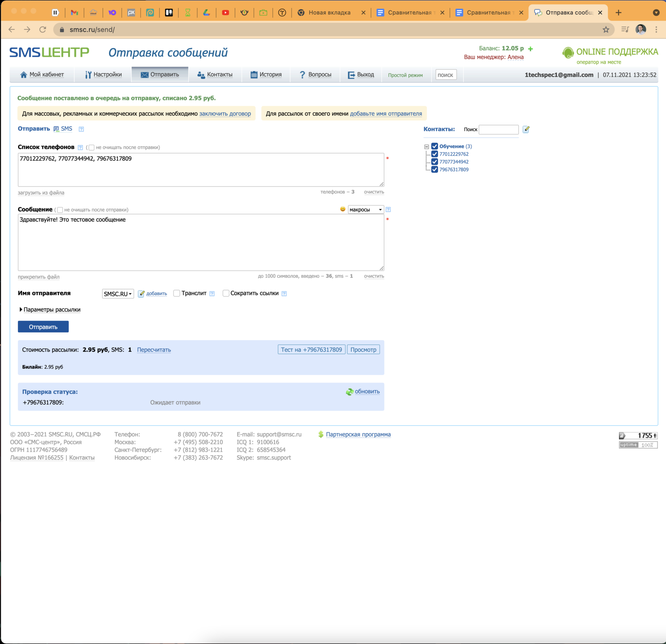Open the макросы dropdown
The height and width of the screenshot is (644, 666).
(x=366, y=210)
